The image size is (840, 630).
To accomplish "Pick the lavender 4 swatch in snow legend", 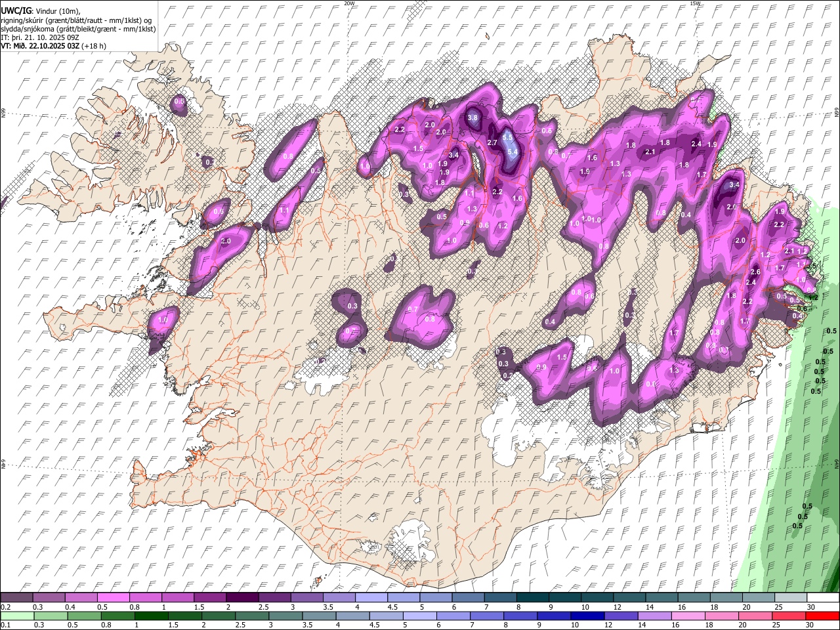I will coord(371,598).
